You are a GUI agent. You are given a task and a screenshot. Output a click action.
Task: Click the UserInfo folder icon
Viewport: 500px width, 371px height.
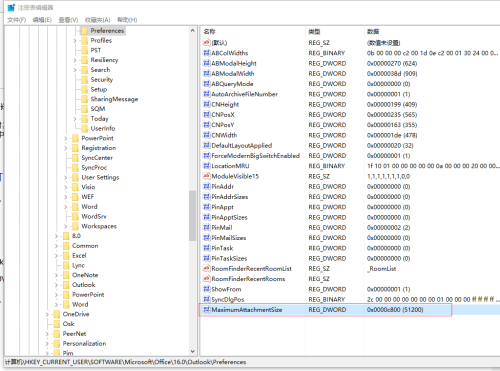tap(85, 128)
